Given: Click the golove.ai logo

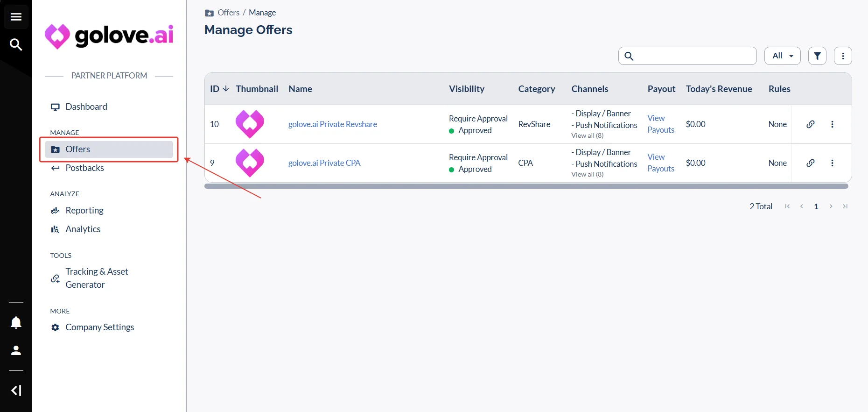Looking at the screenshot, I should 109,36.
